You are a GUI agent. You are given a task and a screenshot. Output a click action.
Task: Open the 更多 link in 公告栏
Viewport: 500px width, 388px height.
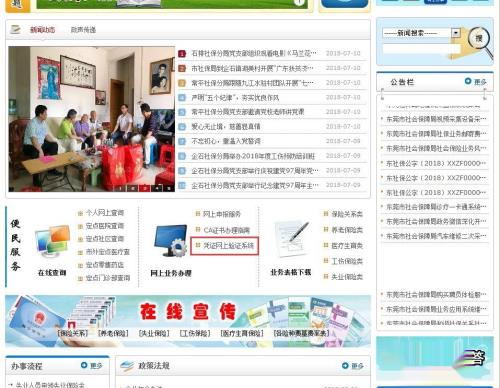pos(476,81)
